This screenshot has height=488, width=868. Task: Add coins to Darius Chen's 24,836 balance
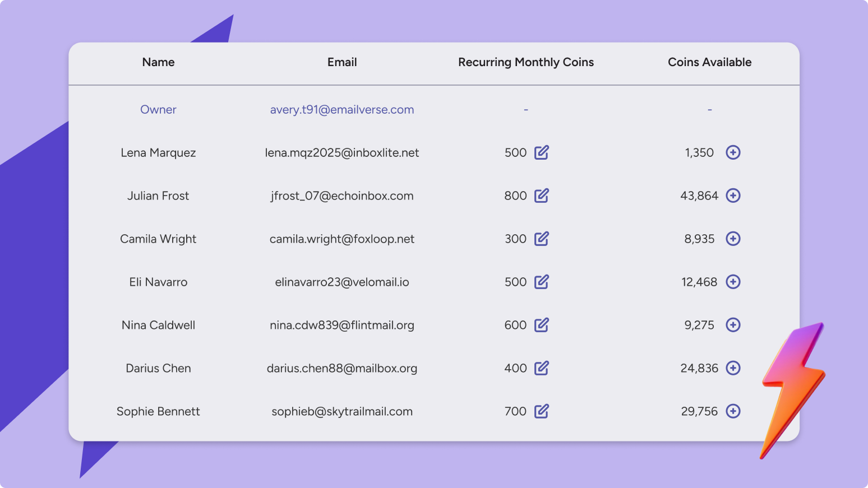pos(733,368)
